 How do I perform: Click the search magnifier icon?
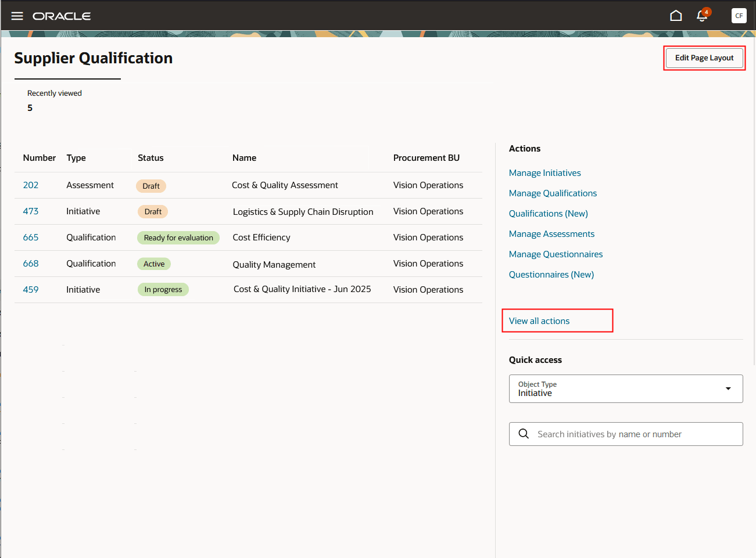pos(524,434)
